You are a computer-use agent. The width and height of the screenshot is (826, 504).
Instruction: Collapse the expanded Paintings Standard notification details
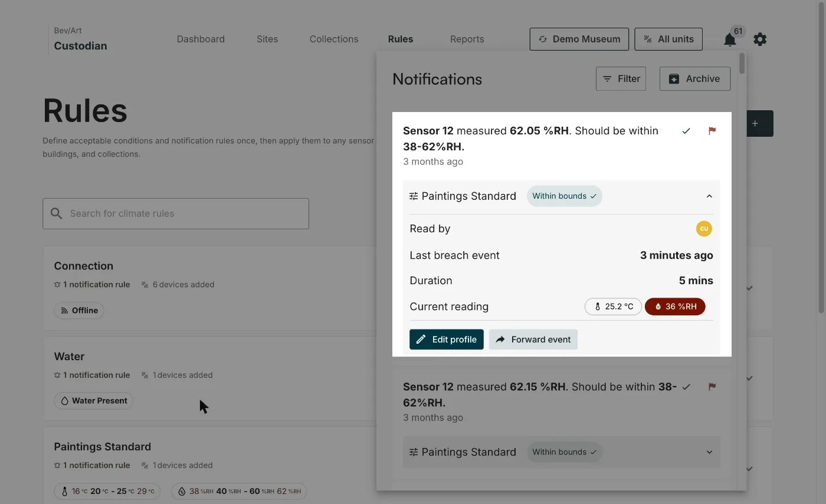pos(709,196)
